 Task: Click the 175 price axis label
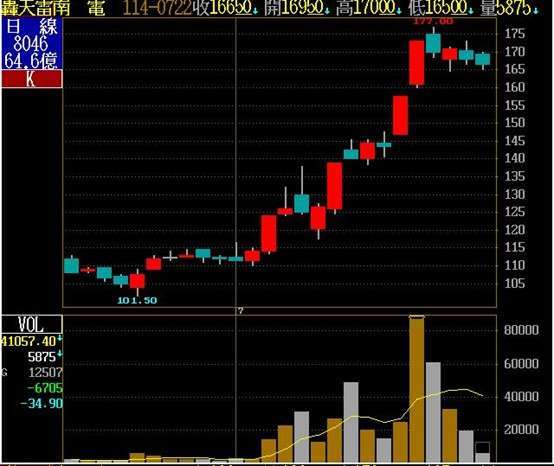click(x=514, y=34)
